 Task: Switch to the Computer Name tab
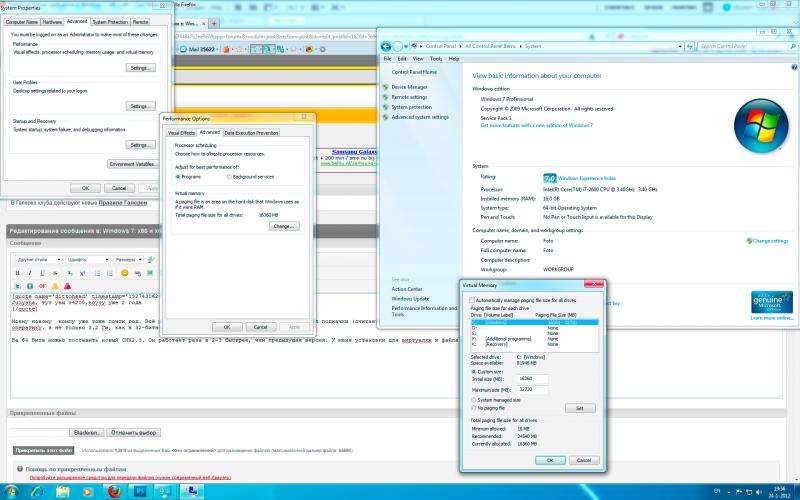21,22
